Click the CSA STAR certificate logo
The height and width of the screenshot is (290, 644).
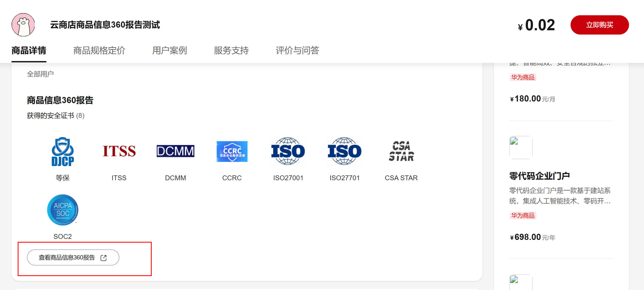[401, 151]
